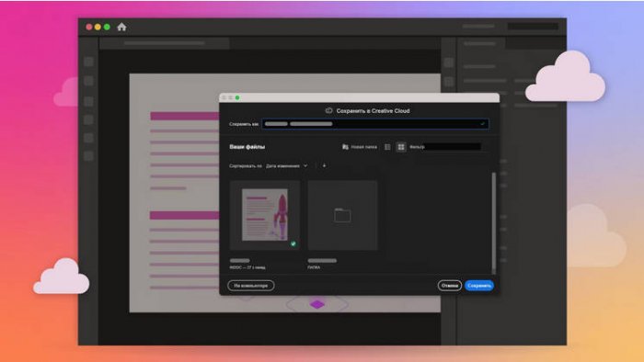
Task: Select the rocket document thumbnail
Action: pos(265,215)
